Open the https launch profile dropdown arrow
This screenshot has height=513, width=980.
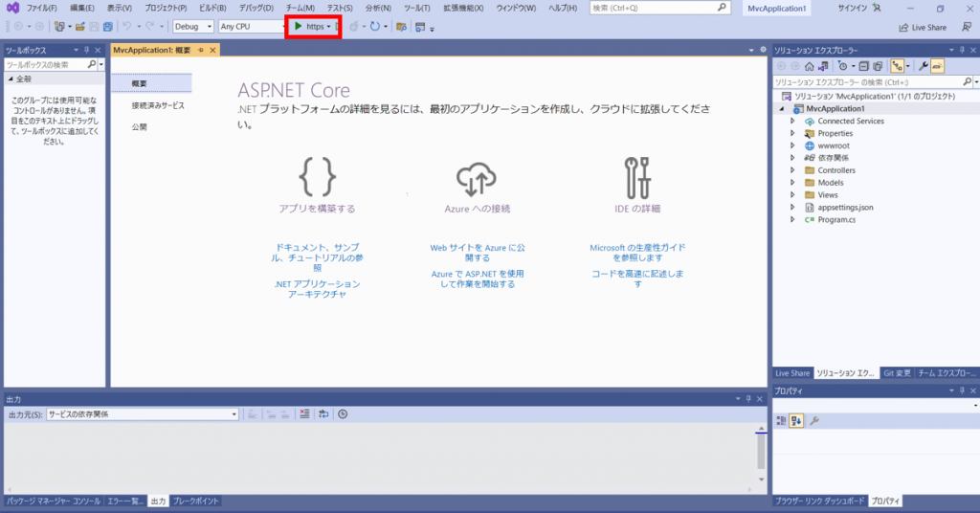coord(329,27)
